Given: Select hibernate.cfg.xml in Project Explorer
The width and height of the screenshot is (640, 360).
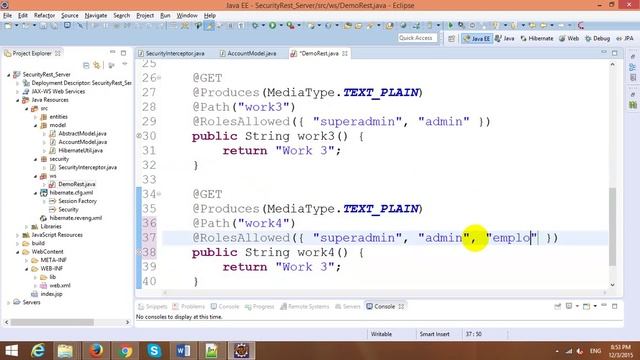Looking at the screenshot, I should pos(71,193).
